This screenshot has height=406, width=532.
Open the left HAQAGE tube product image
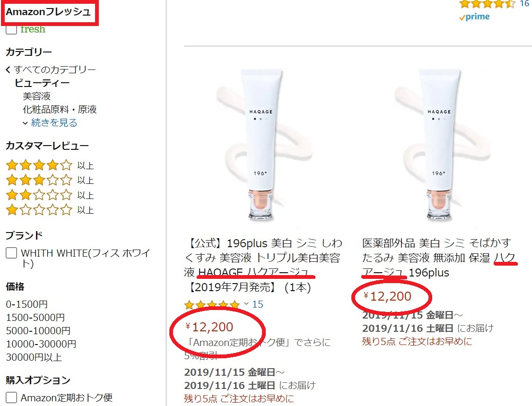pyautogui.click(x=263, y=144)
